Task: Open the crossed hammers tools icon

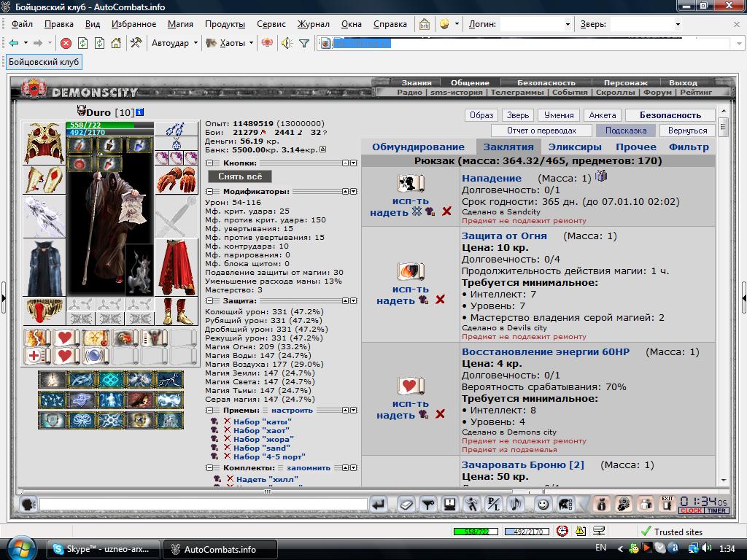Action: pyautogui.click(x=136, y=43)
